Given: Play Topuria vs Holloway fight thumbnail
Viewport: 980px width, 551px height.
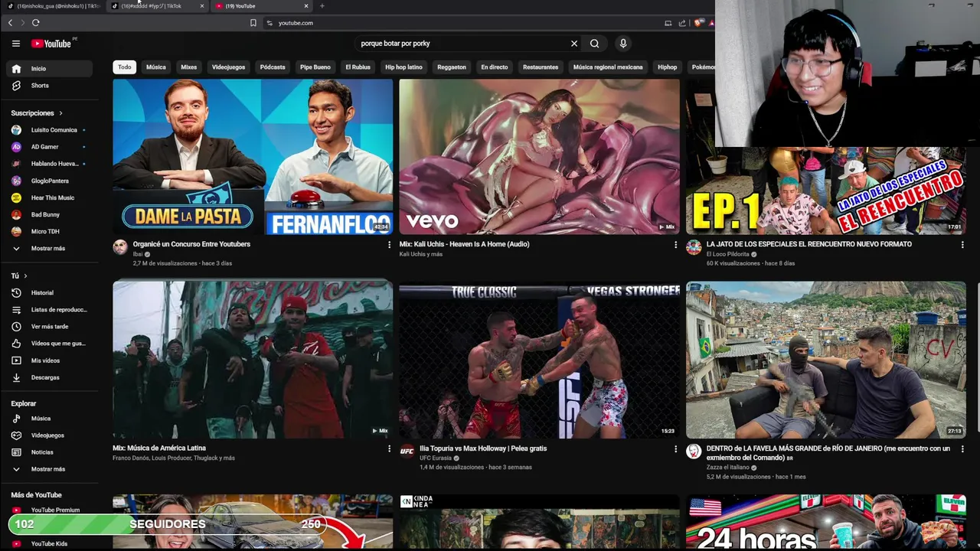Looking at the screenshot, I should (x=539, y=360).
